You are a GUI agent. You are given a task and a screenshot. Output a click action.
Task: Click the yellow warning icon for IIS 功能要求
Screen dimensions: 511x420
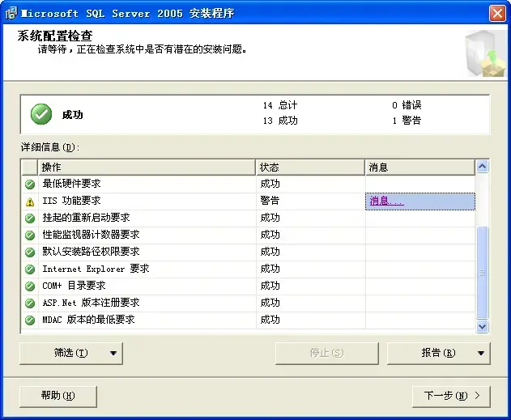pyautogui.click(x=30, y=202)
